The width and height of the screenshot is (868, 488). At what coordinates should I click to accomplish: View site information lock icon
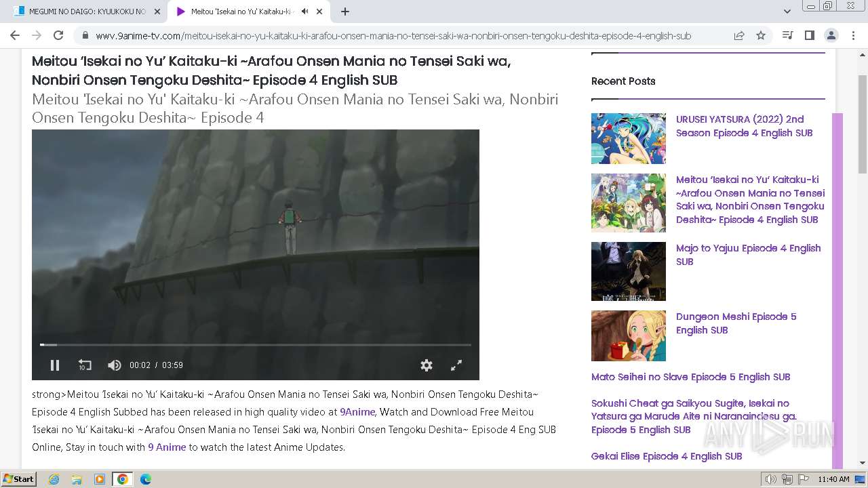(85, 36)
